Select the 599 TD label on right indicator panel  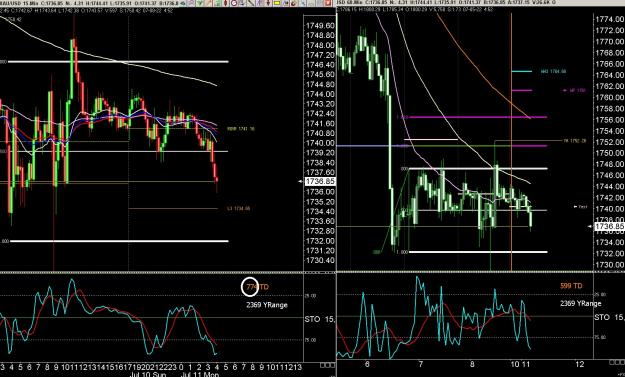click(x=571, y=286)
